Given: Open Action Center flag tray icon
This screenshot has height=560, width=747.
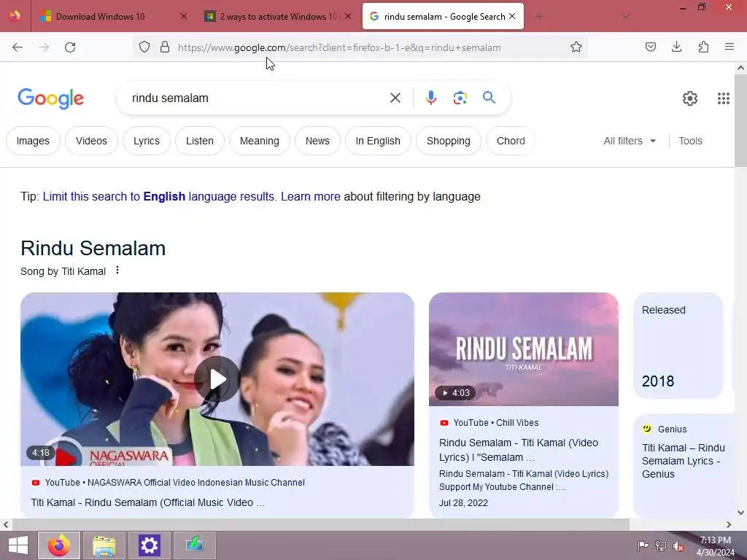Looking at the screenshot, I should coord(643,545).
